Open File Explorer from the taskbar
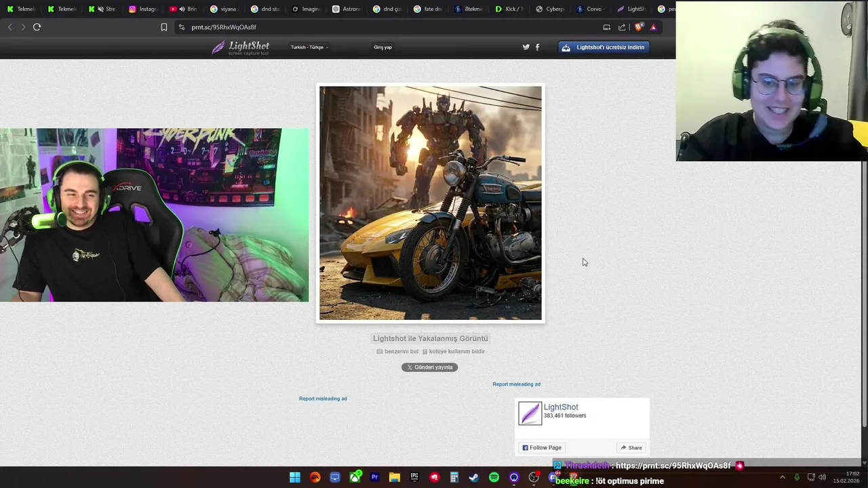 click(x=395, y=477)
